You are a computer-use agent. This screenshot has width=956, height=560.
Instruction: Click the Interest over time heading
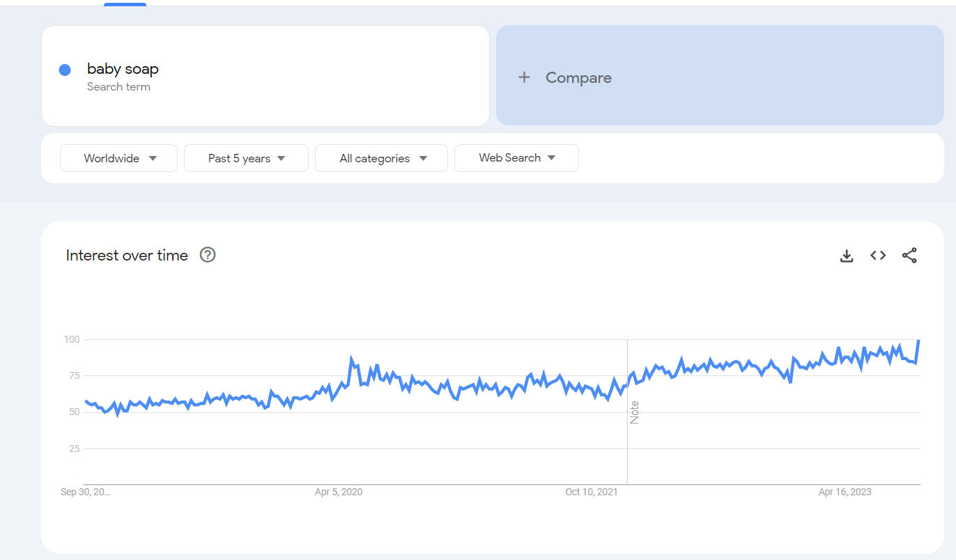(127, 256)
